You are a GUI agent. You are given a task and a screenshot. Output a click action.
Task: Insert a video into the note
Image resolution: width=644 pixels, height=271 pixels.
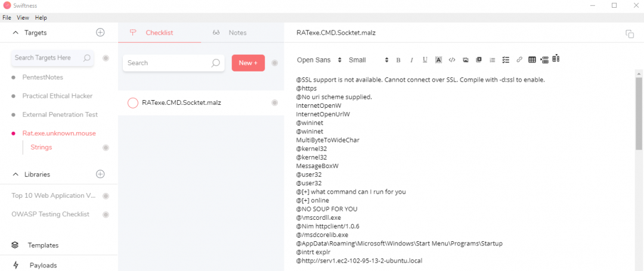click(478, 60)
